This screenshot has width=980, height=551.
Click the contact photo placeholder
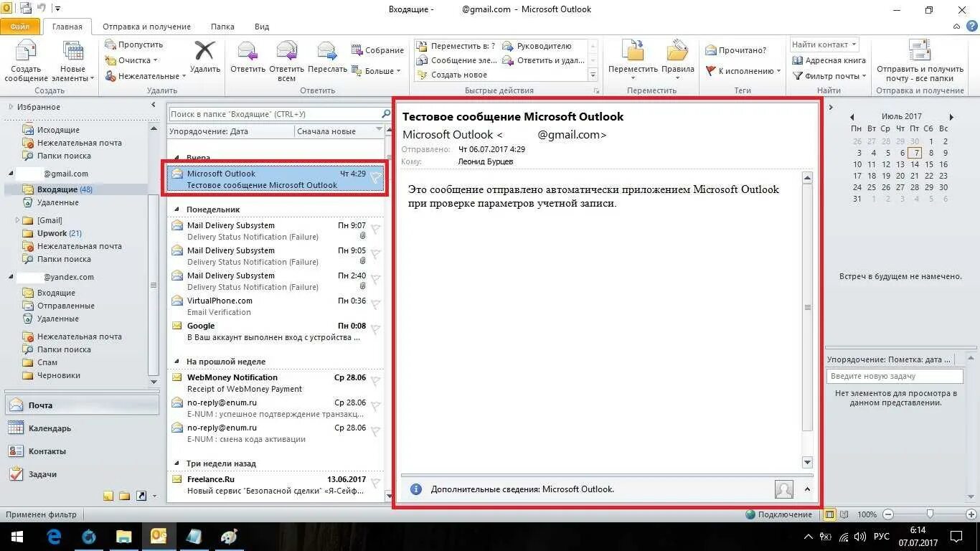coord(784,489)
